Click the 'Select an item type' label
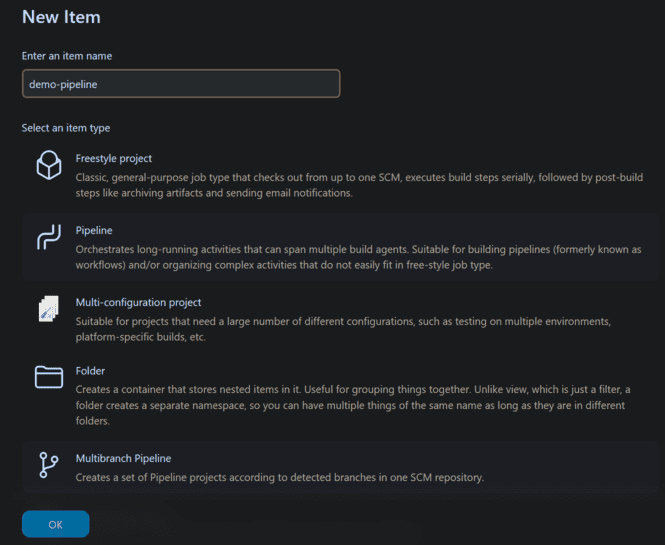The width and height of the screenshot is (665, 545). (66, 128)
